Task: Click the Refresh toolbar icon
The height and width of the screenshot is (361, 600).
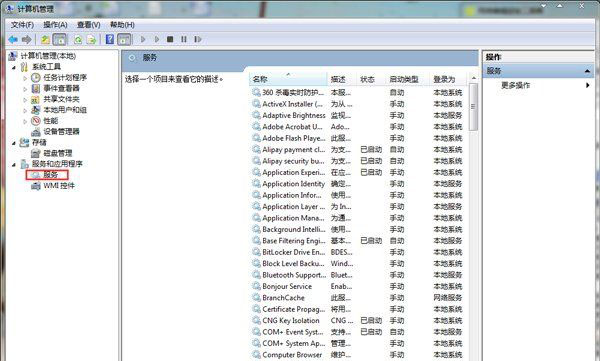Action: point(78,39)
